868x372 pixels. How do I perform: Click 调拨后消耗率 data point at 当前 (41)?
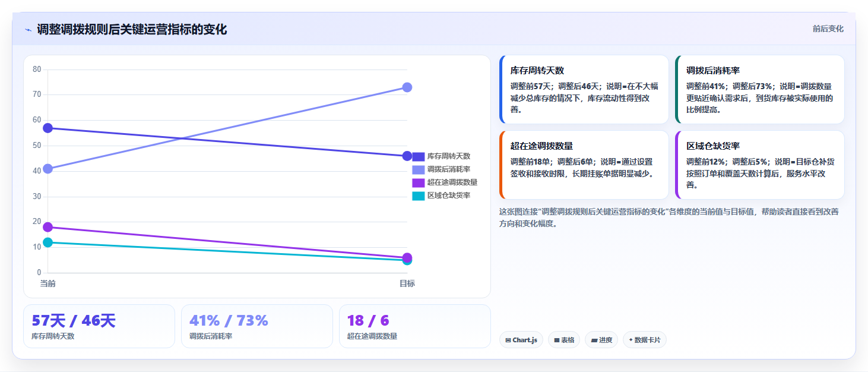click(48, 169)
